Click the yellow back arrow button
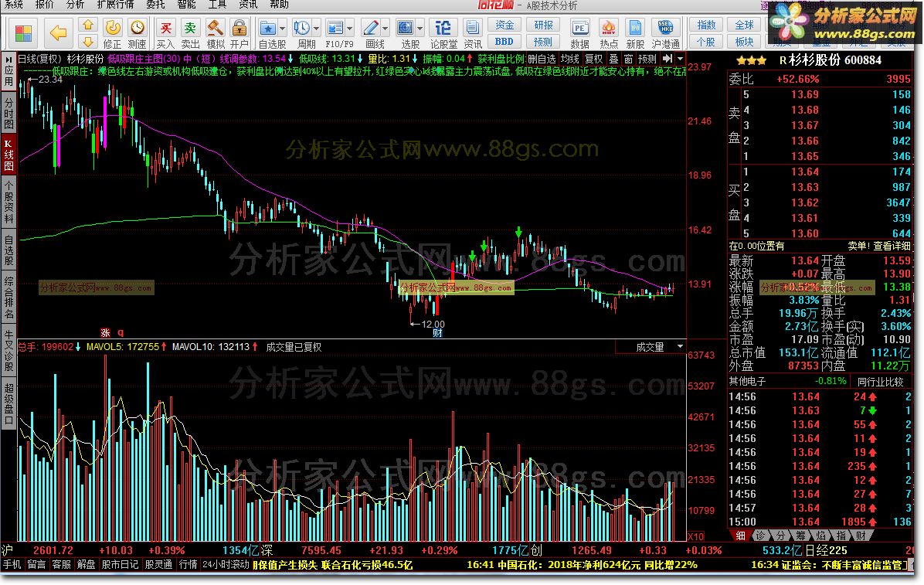The width and height of the screenshot is (924, 585). (x=58, y=33)
